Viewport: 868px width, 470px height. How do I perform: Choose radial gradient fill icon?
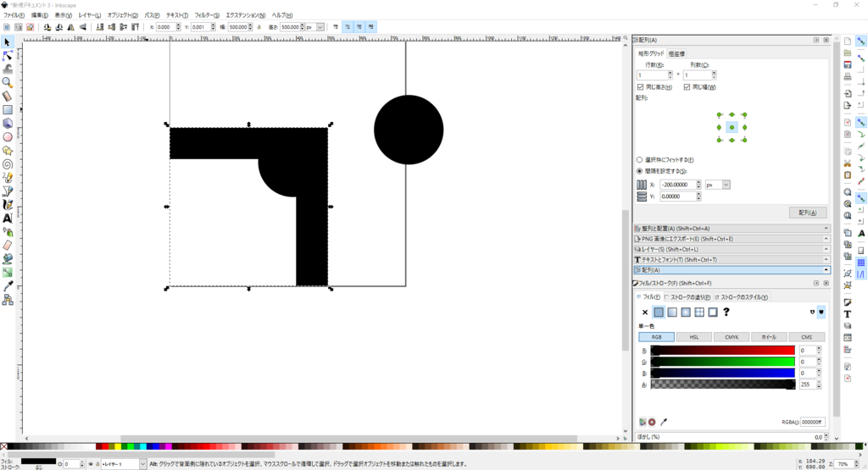(686, 312)
